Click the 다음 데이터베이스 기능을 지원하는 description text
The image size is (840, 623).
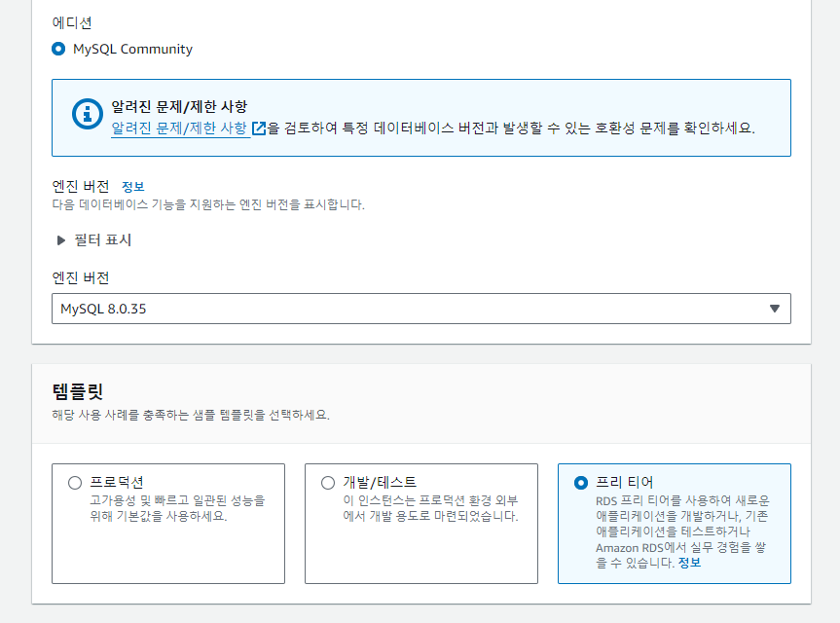pos(208,204)
